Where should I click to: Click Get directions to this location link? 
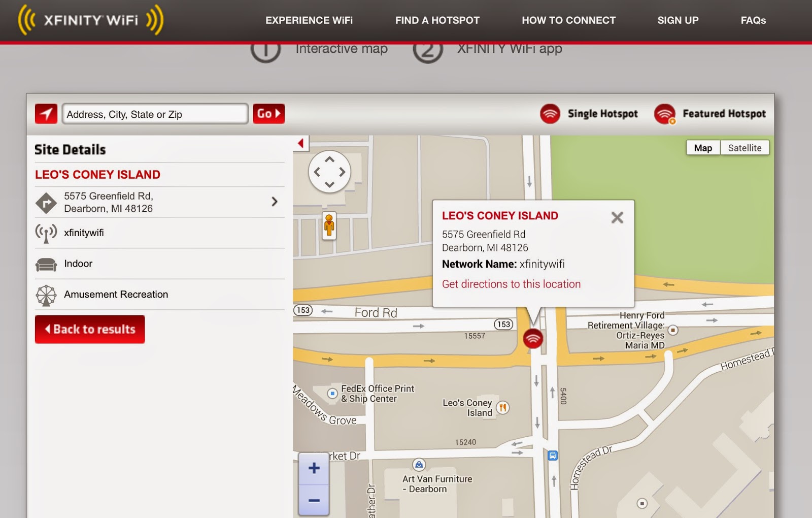[511, 284]
